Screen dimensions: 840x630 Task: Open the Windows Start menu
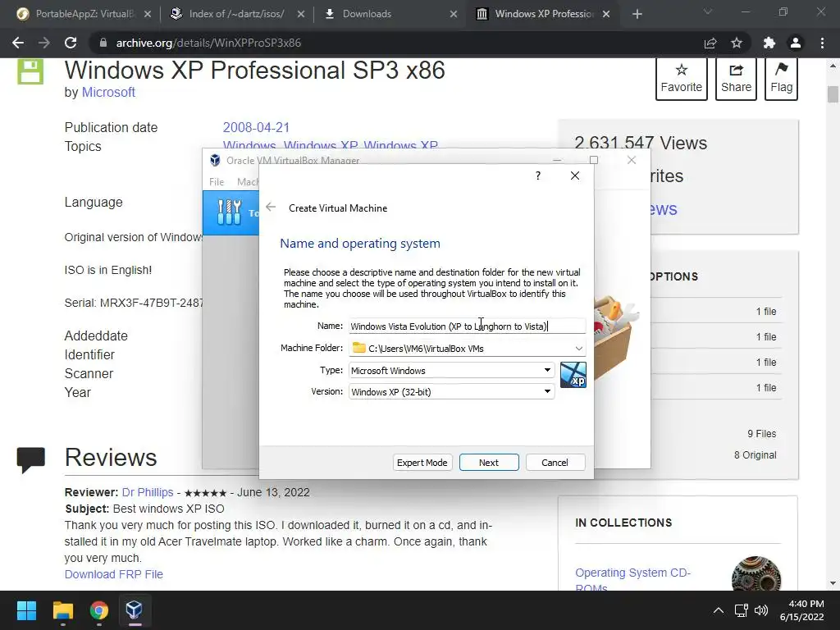click(26, 610)
